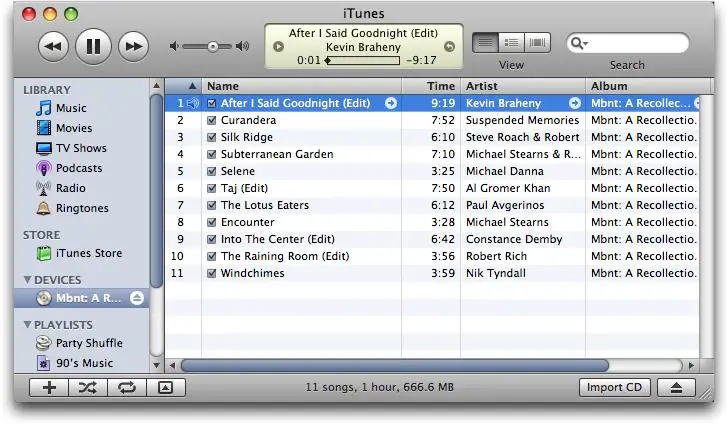
Task: Sort by Album column header
Action: 648,86
